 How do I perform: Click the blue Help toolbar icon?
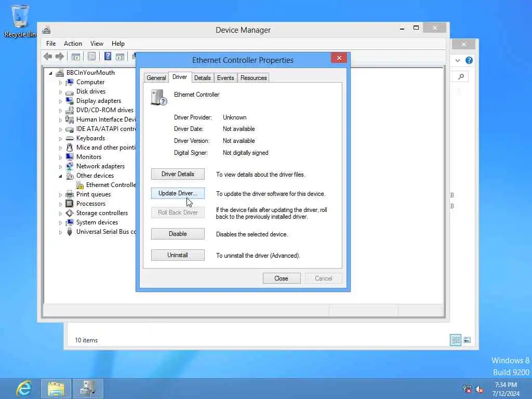pos(108,56)
